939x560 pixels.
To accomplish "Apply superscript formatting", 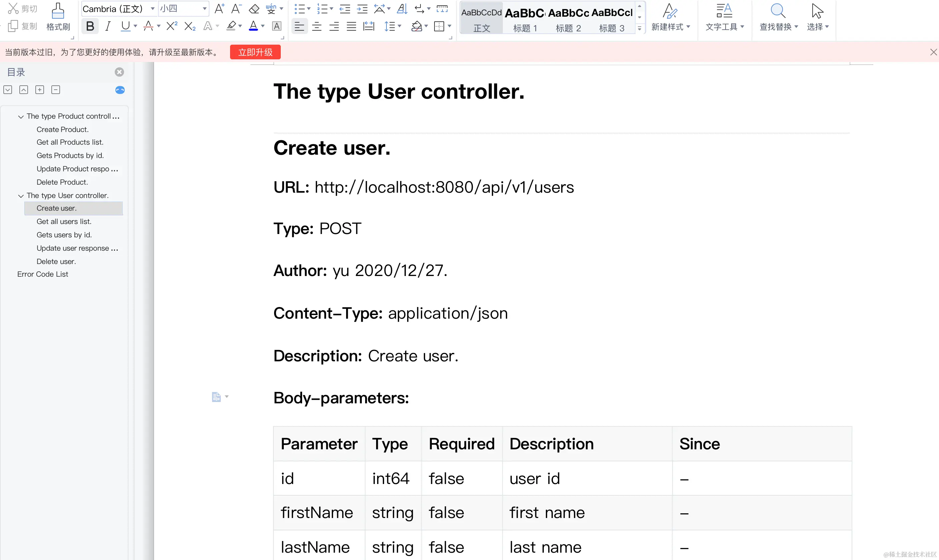I will [172, 26].
